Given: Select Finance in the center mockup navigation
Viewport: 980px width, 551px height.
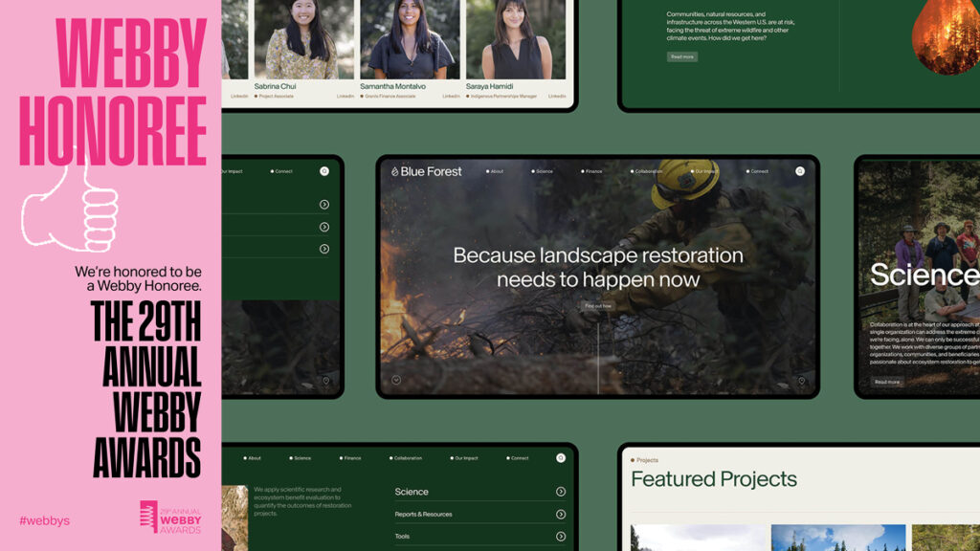Looking at the screenshot, I should 591,171.
